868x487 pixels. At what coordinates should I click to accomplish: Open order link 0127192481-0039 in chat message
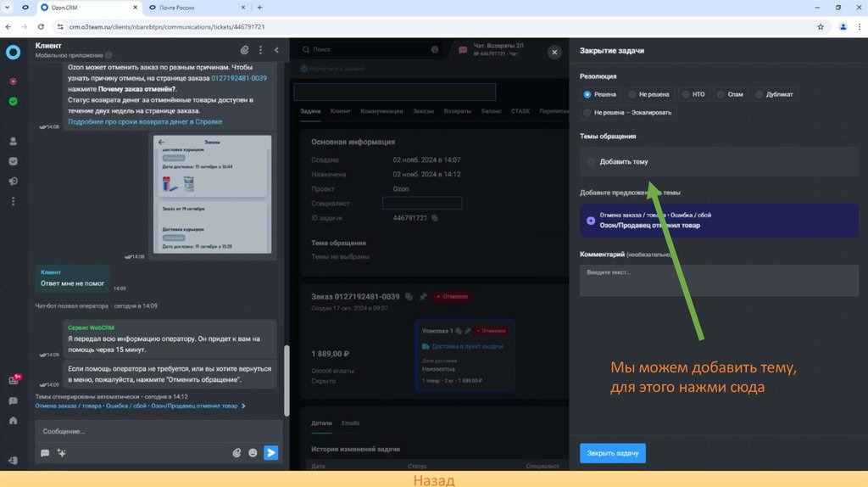(x=238, y=78)
